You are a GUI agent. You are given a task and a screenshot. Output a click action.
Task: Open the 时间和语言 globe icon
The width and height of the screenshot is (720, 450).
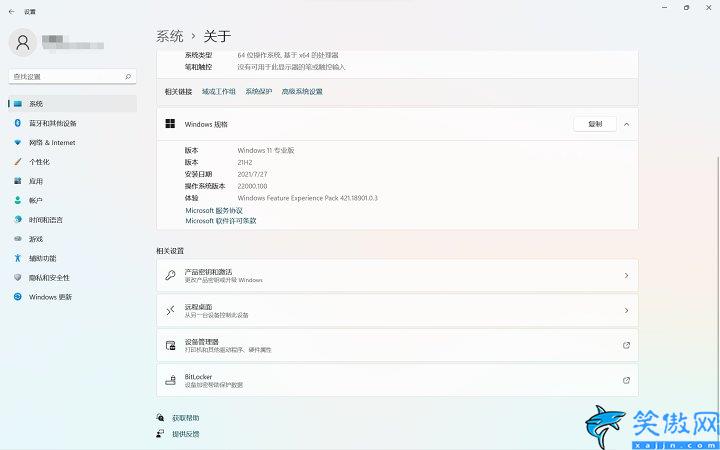pos(17,219)
